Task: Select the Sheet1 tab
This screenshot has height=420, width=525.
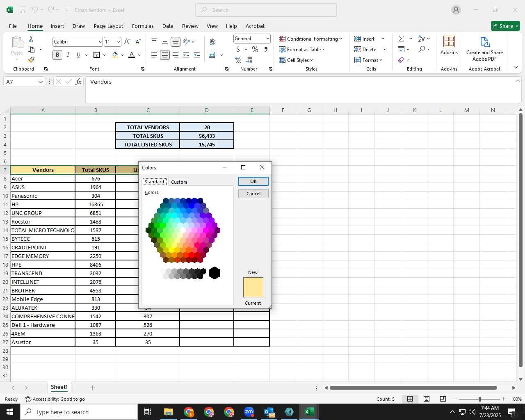Action: tap(59, 387)
